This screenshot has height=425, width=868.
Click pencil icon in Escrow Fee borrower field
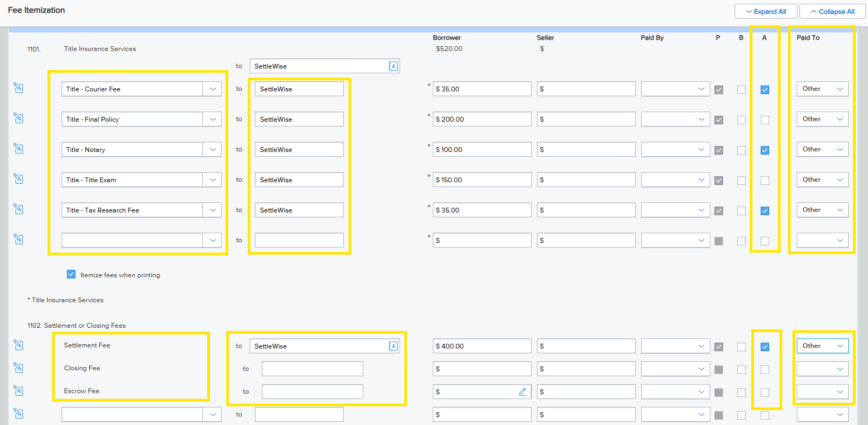click(523, 392)
